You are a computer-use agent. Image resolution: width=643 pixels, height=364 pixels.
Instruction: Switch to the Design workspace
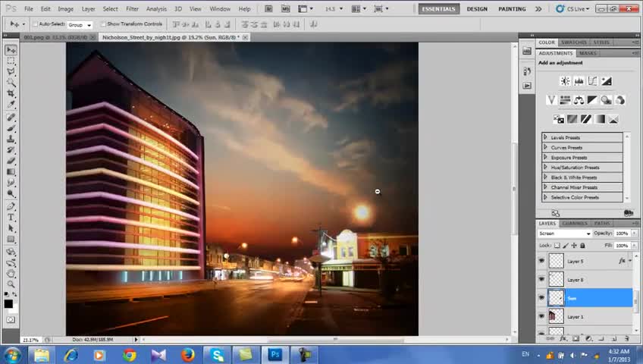click(477, 9)
